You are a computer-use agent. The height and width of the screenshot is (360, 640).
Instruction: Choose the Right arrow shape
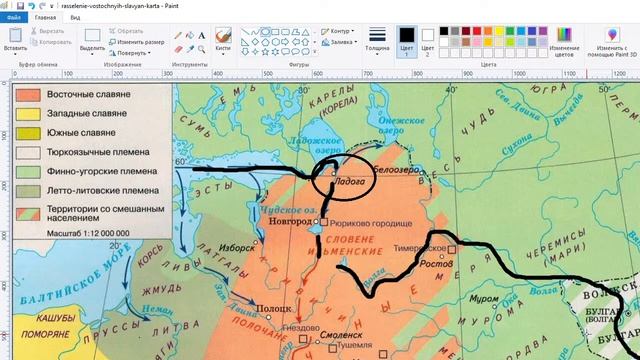(x=285, y=42)
